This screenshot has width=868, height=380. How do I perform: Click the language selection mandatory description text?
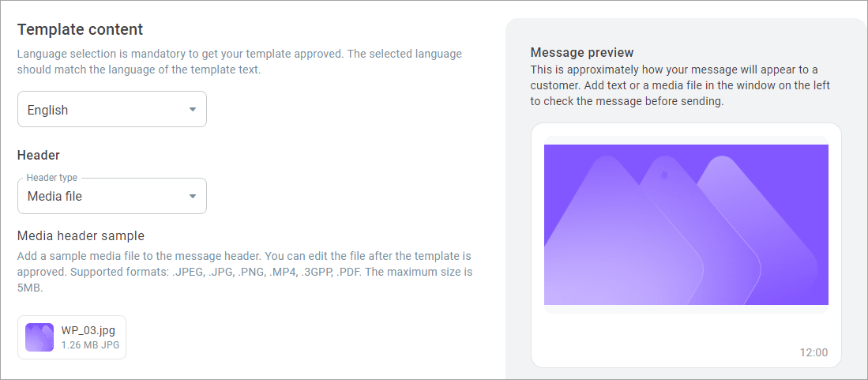239,62
